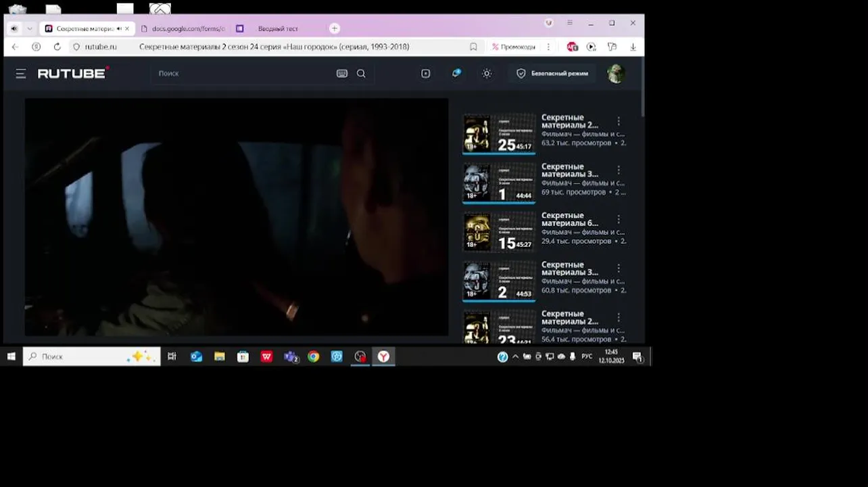Open options menu for 29,4 тыс. video

pos(618,219)
